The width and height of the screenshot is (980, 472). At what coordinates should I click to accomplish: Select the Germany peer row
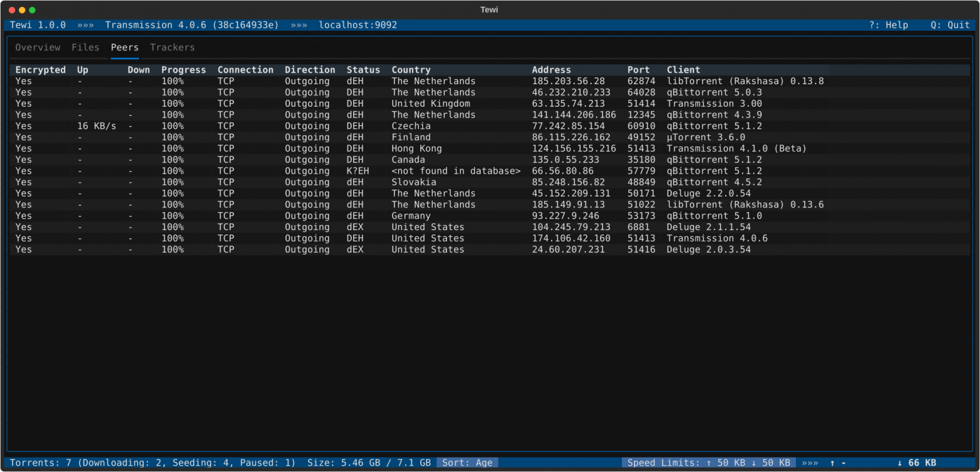tap(490, 216)
